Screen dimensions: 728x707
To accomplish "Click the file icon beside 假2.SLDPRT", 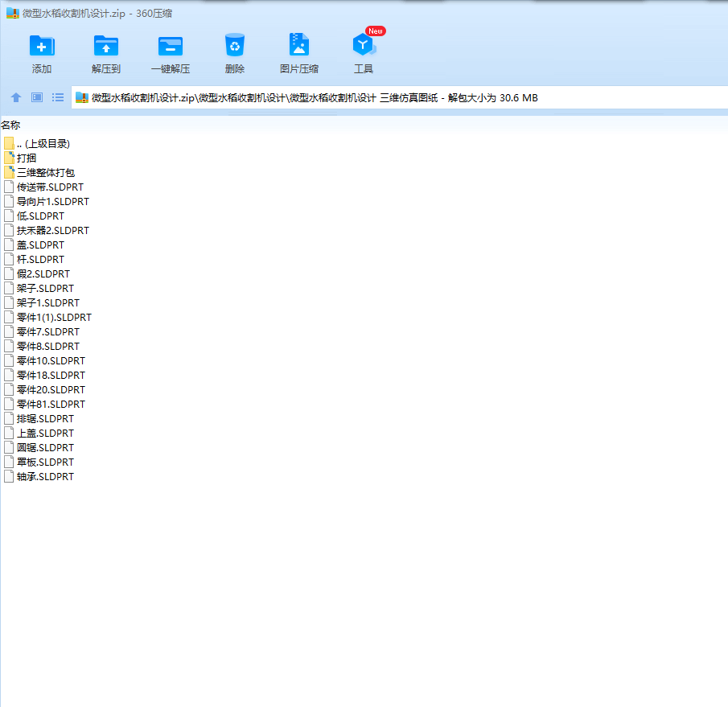I will [x=9, y=274].
